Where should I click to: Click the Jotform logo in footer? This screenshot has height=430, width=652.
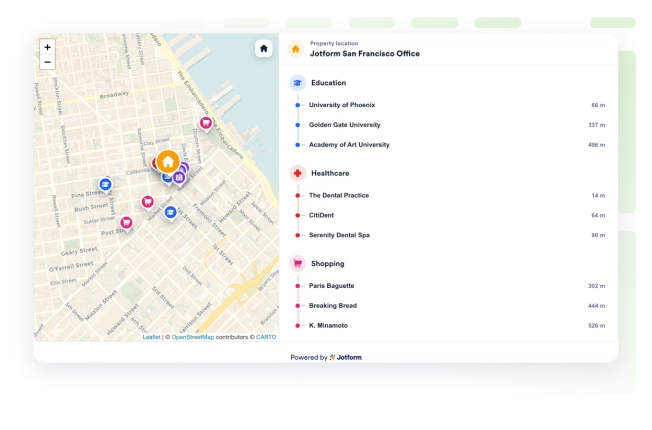click(346, 357)
